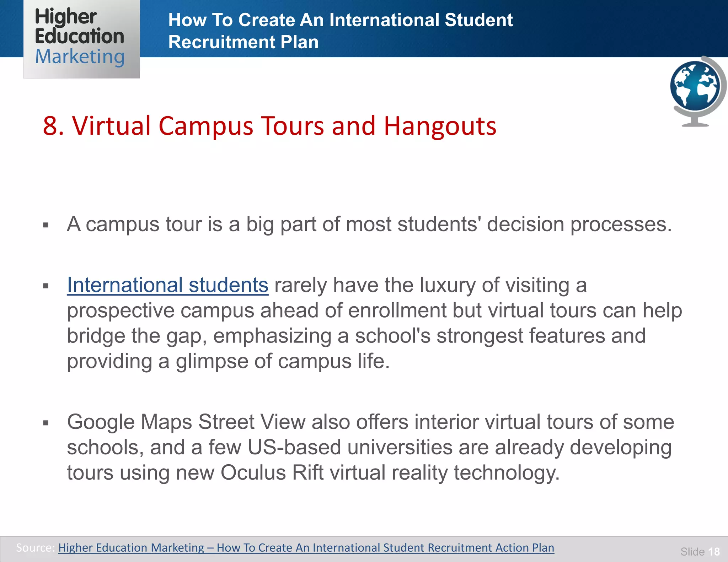
Task: Click the text 'providing a glimpse of campus life.'
Action: (228, 361)
